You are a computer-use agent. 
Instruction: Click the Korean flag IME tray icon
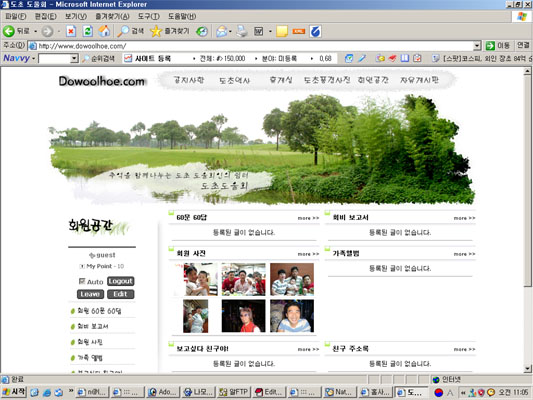coord(439,393)
